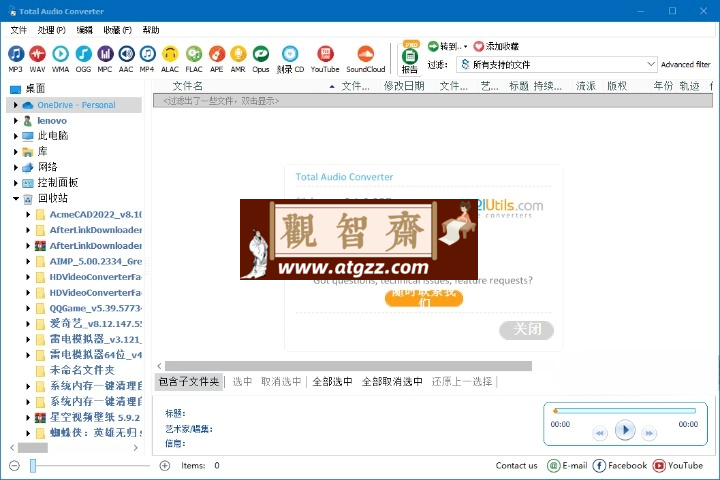The width and height of the screenshot is (720, 480).
Task: Click zoom in plus icon in the status bar
Action: click(x=164, y=466)
